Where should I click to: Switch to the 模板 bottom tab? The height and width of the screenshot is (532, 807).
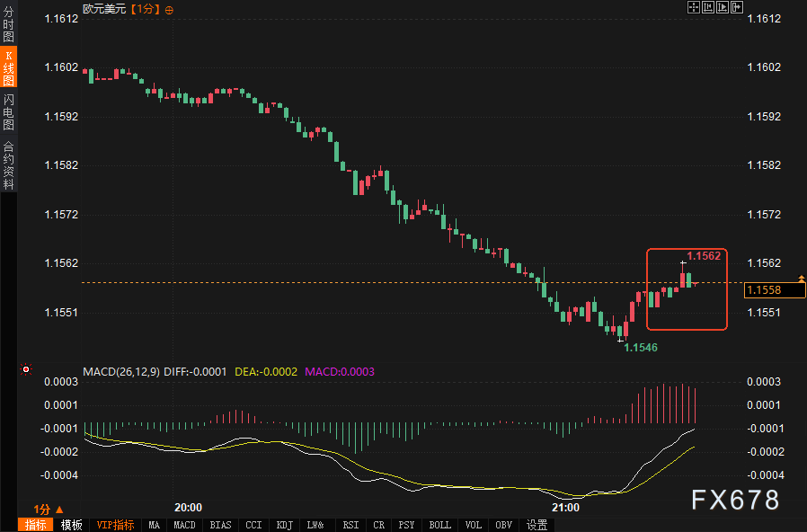coord(72,525)
